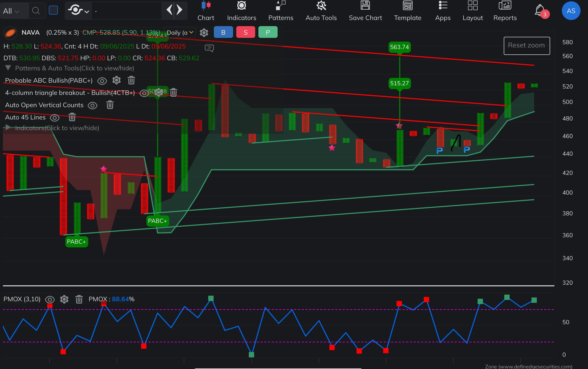The height and width of the screenshot is (369, 588).
Task: Toggle visibility of Probable ABC Bullish pattern
Action: [x=102, y=81]
